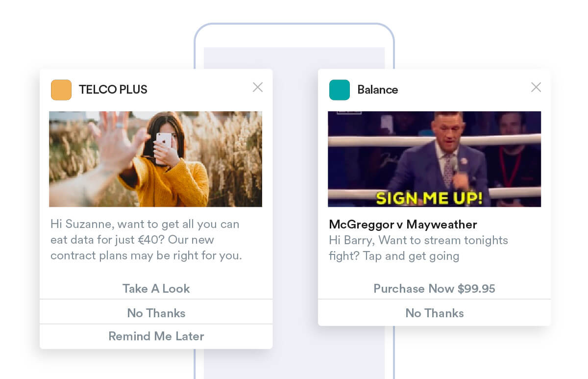Viewport: 588px width, 379px height.
Task: Click the SIGN ME UP yellow caption
Action: pos(429,198)
